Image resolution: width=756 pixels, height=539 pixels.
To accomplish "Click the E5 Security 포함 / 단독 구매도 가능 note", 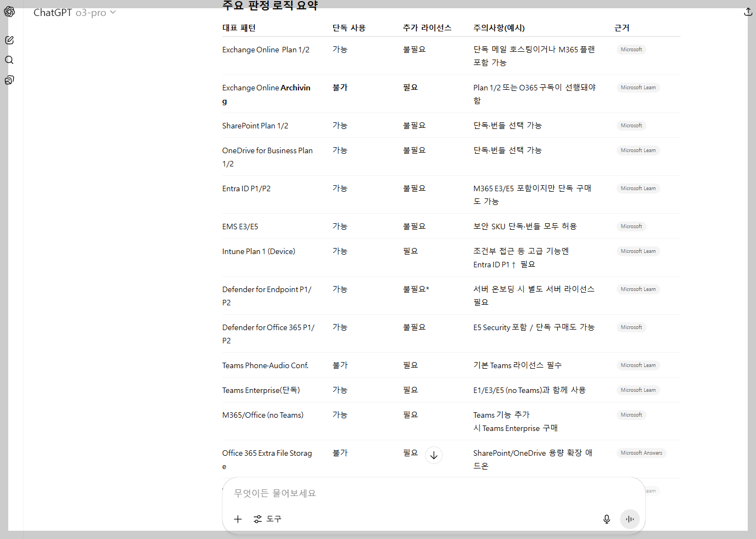I will 534,327.
